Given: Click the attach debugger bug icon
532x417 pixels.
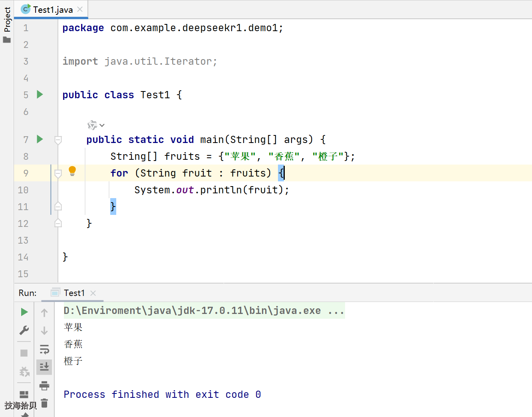Looking at the screenshot, I should click(x=24, y=372).
